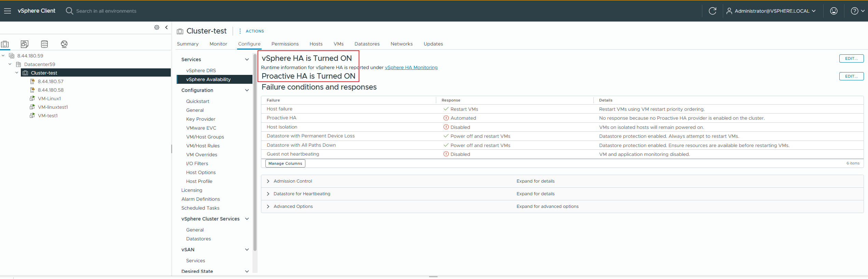Open the Summary tab

click(188, 44)
